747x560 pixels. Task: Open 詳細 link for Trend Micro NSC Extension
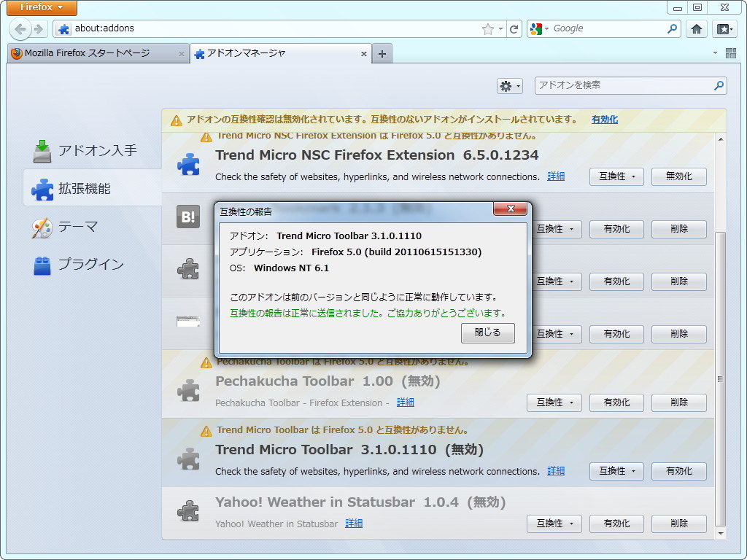[555, 176]
